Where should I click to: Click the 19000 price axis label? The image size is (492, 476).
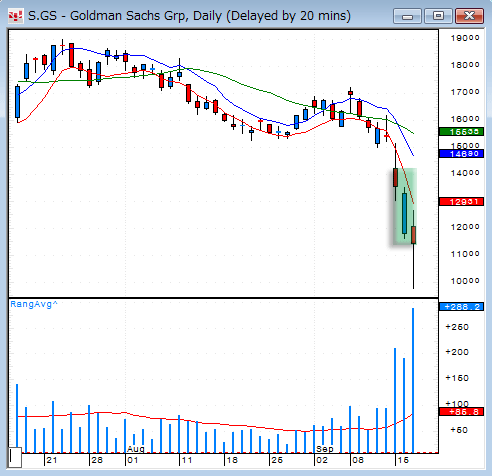pyautogui.click(x=465, y=38)
